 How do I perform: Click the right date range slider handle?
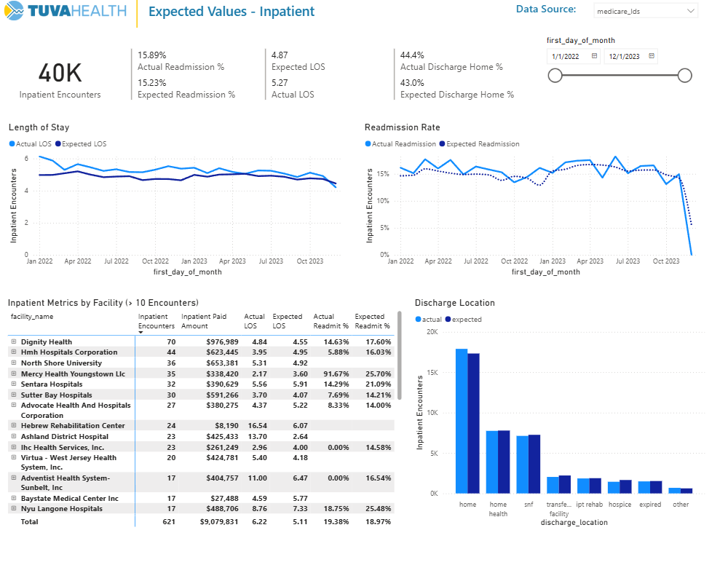684,76
